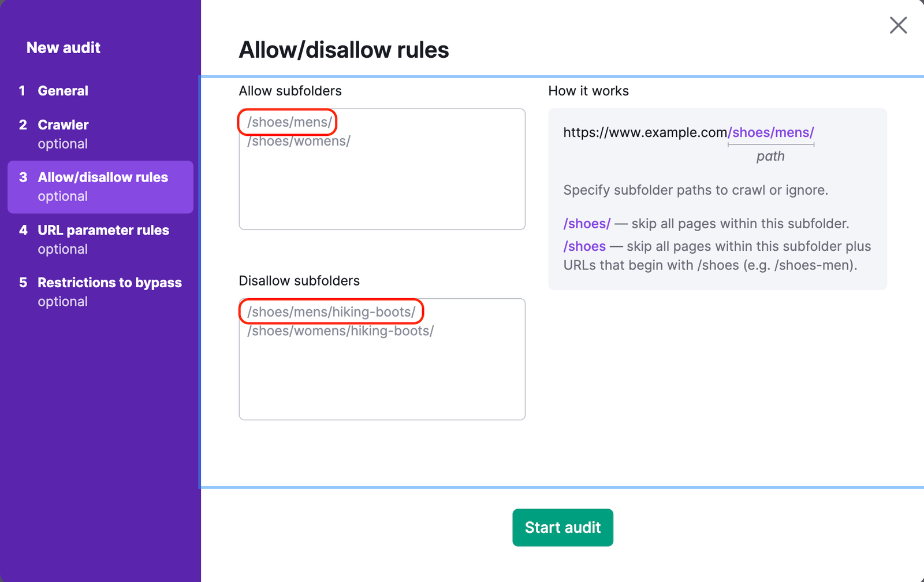
Task: Click the example URL https://www.example.com
Action: point(644,132)
